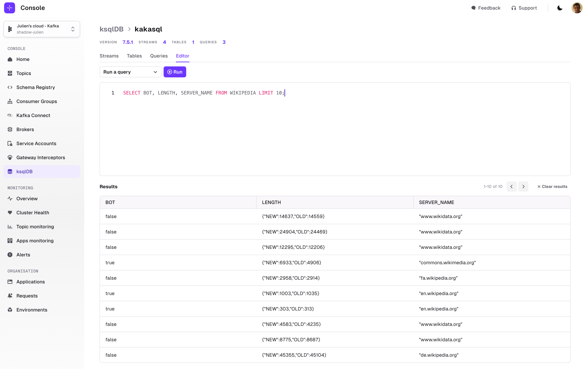Sort by the BOT column header
The width and height of the screenshot is (588, 369).
(178, 202)
